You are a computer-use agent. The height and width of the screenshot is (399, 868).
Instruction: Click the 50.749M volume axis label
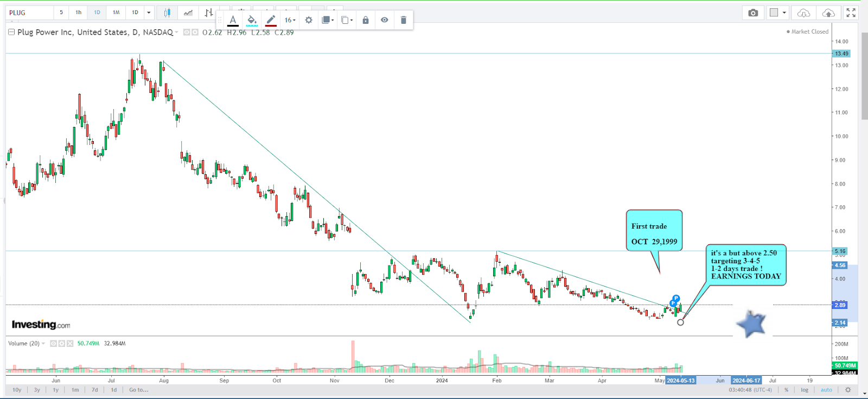click(x=845, y=365)
